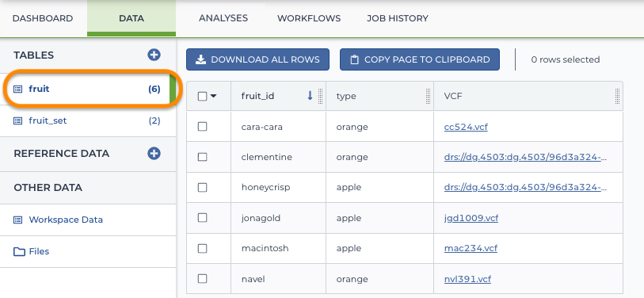Click the resize handle of fruit_id column
Viewport: 644px width, 298px height.
click(x=320, y=96)
